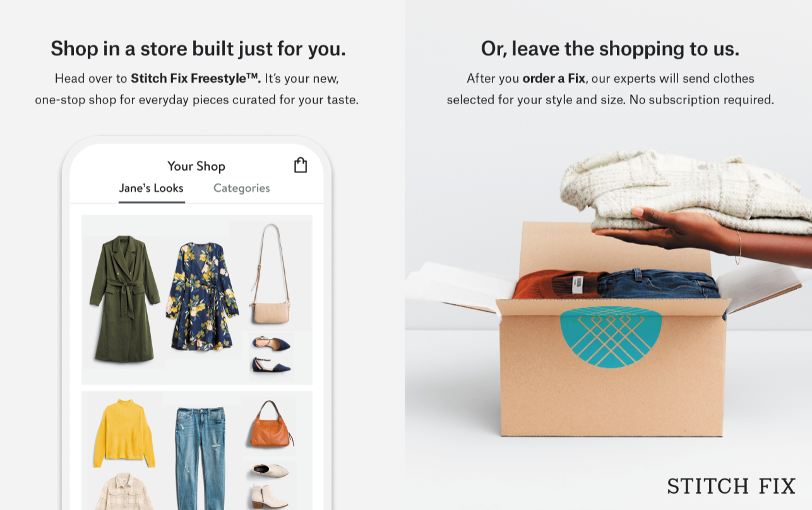Select the Jane's Looks tab
Viewport: 812px width, 510px height.
tap(152, 188)
